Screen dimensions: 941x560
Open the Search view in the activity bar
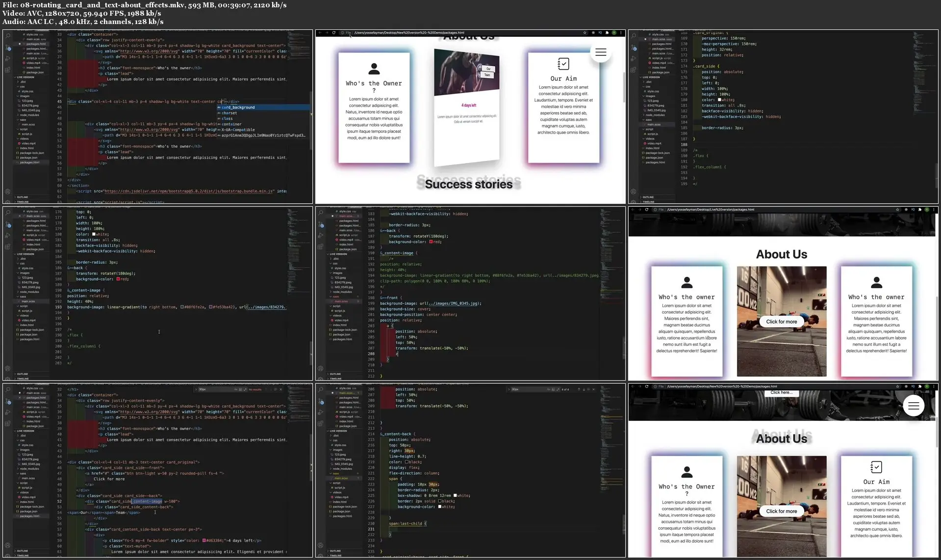7,36
